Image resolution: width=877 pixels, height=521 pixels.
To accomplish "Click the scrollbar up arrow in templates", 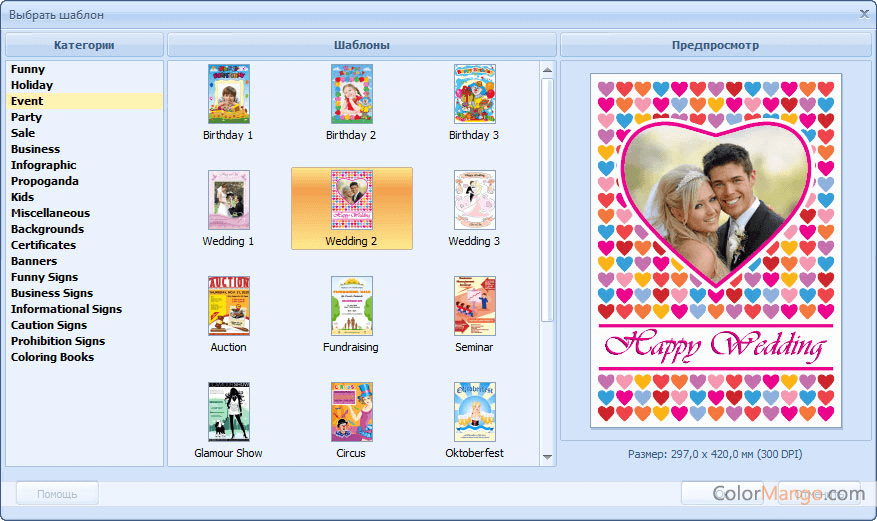I will [547, 70].
